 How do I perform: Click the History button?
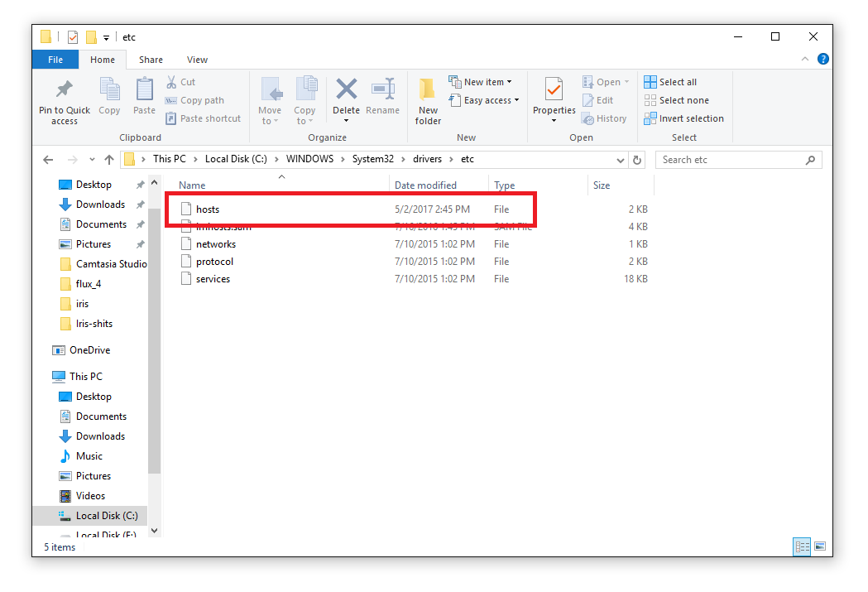pos(604,118)
